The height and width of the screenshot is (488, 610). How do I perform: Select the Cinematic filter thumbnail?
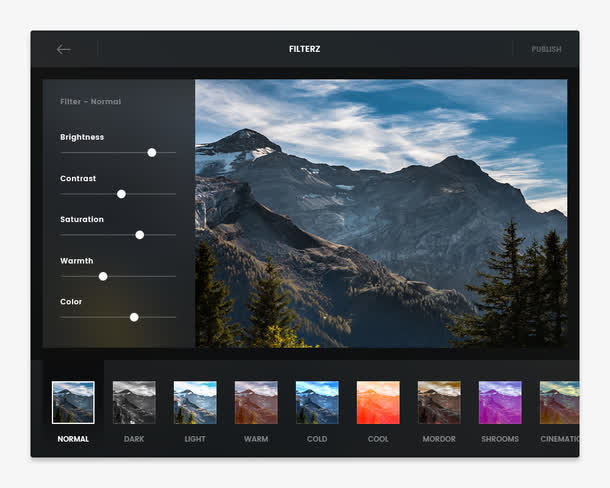pos(559,402)
